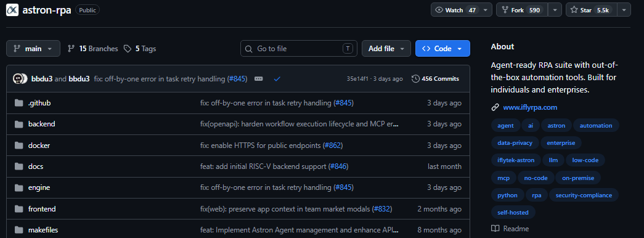The image size is (644, 238).
Task: Select the automation topic tag
Action: pyautogui.click(x=596, y=125)
